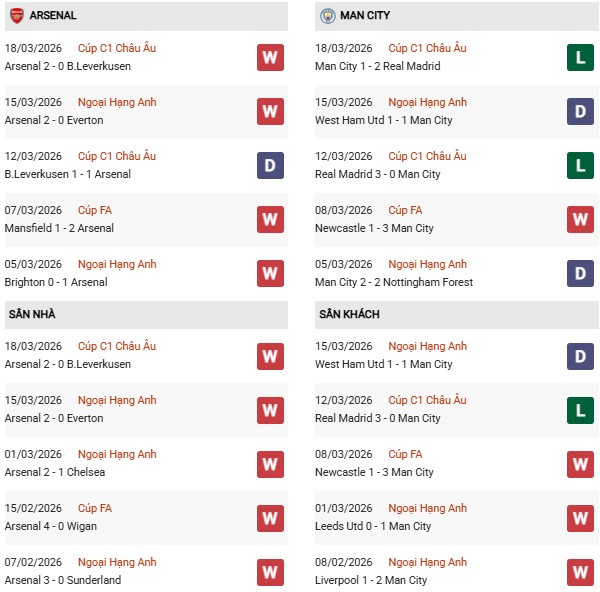Click the D badge for B.Leverkusen 1 - 1 Arsenal
Screen dimensions: 600x592
pyautogui.click(x=270, y=165)
